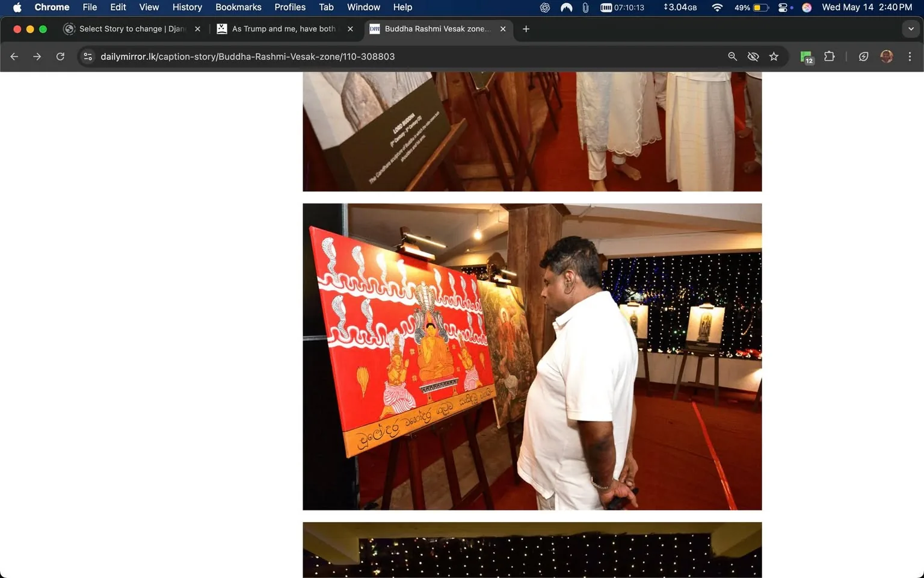Viewport: 924px width, 578px height.
Task: Click the battery percentage indicator
Action: point(744,7)
